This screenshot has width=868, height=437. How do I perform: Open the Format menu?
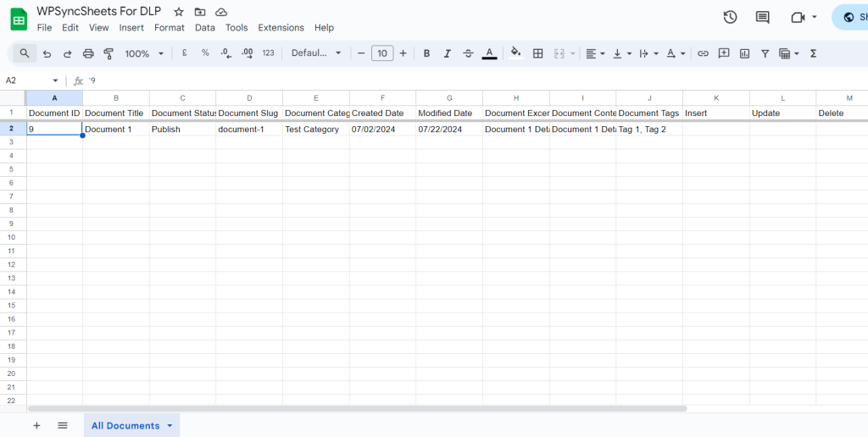point(170,28)
